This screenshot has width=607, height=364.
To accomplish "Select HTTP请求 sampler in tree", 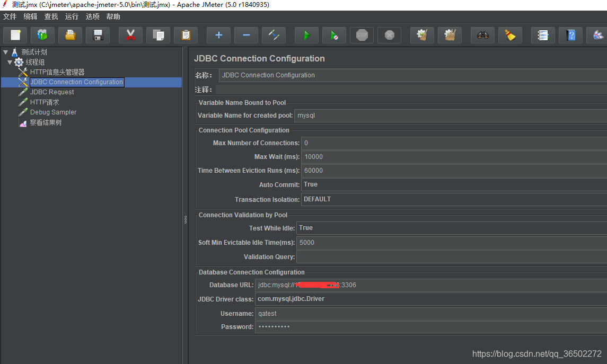I will 45,102.
